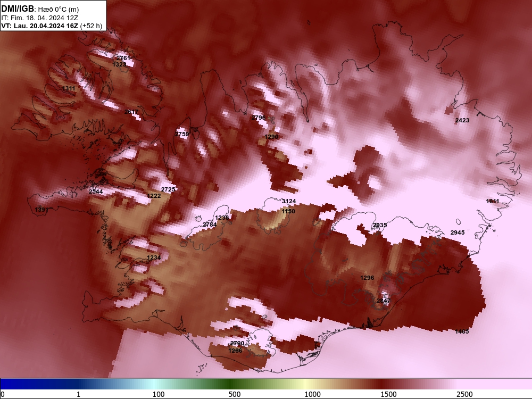Select the 1222 height label
The height and width of the screenshot is (399, 532).
click(x=154, y=196)
